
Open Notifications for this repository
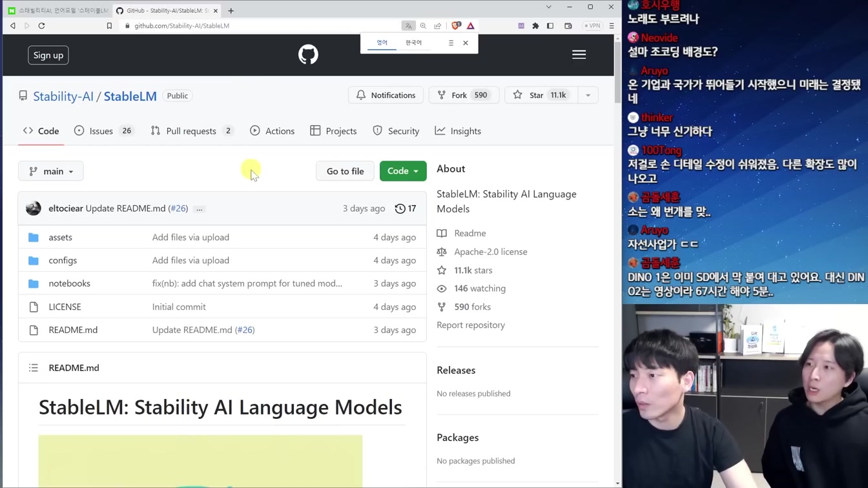386,95
